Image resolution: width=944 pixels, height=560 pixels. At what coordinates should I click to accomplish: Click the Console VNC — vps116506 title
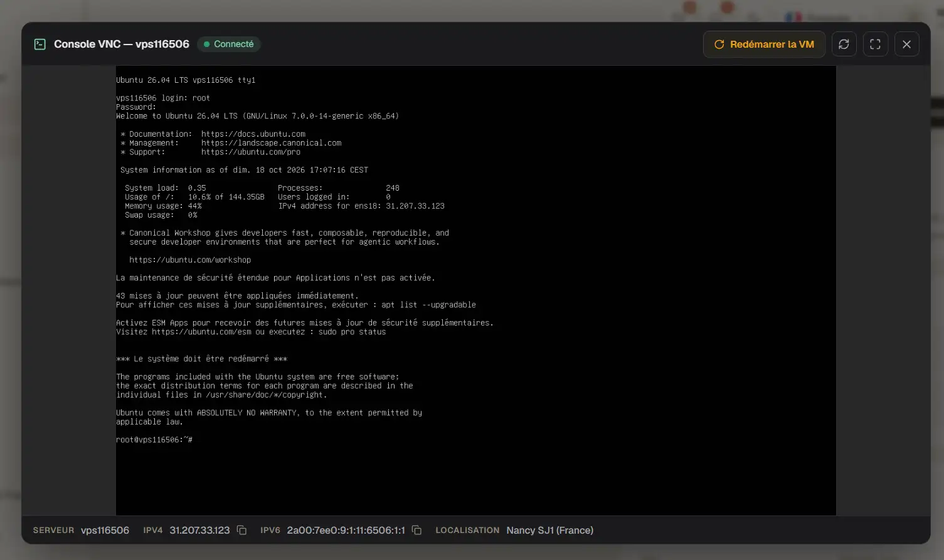122,44
